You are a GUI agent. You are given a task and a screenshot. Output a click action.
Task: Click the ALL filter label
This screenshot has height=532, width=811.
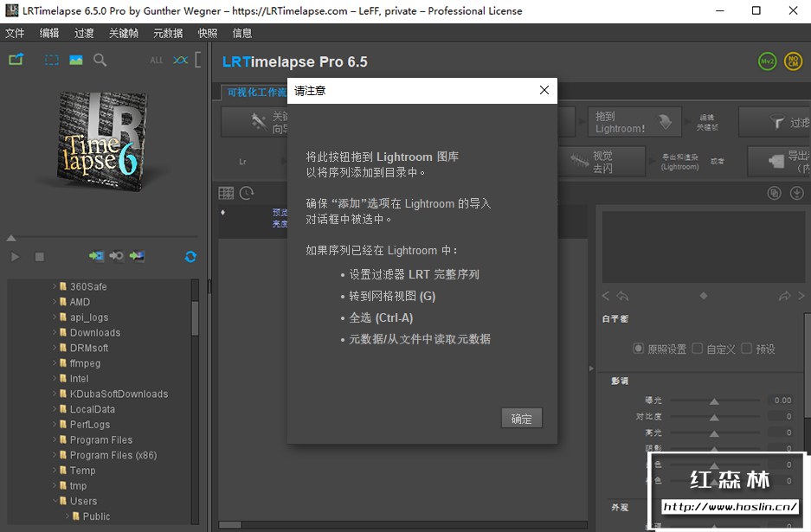156,61
